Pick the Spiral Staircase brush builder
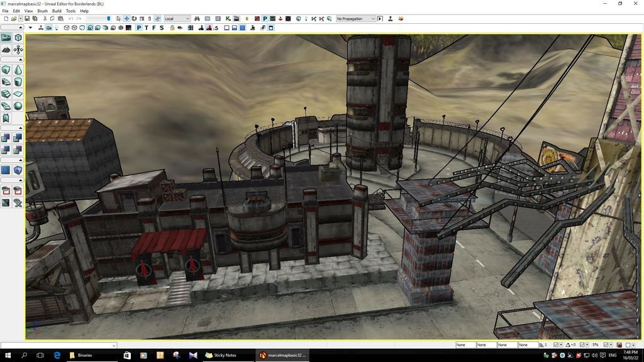 point(6,106)
